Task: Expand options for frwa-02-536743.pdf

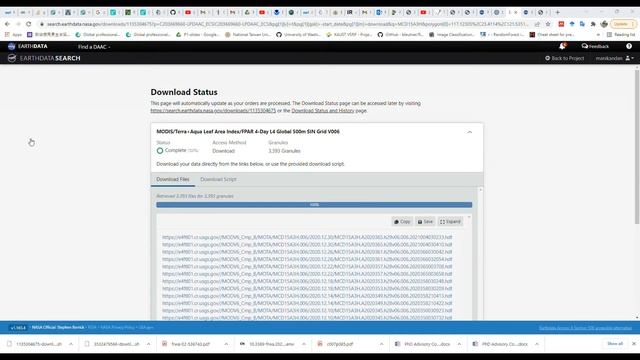Action: [x=226, y=344]
